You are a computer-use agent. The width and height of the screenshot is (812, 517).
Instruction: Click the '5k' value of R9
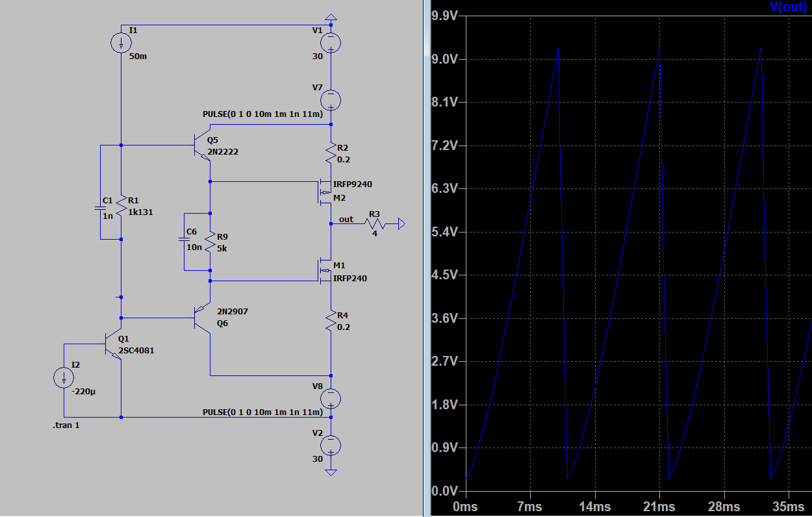[x=222, y=248]
